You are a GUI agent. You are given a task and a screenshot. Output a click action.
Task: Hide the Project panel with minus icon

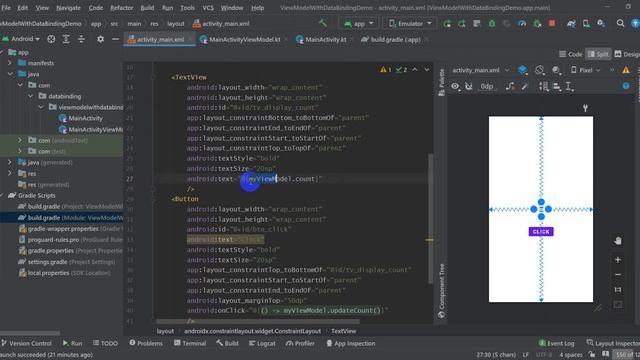[116, 39]
